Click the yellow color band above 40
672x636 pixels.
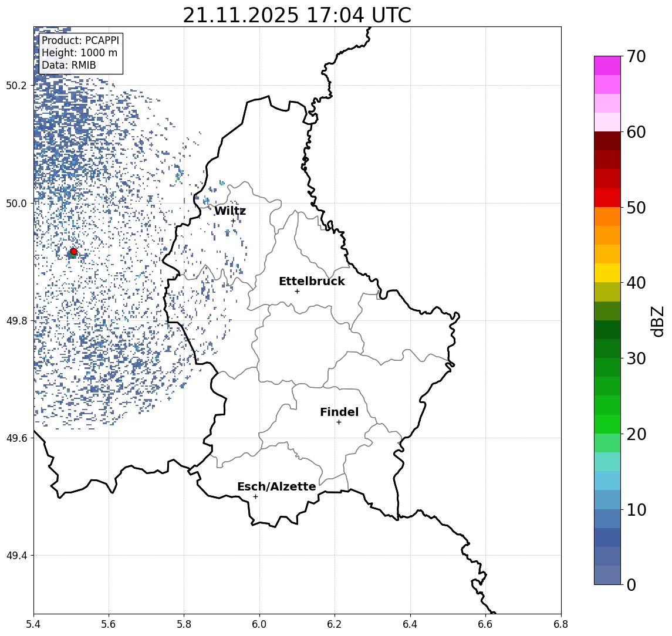pos(607,273)
